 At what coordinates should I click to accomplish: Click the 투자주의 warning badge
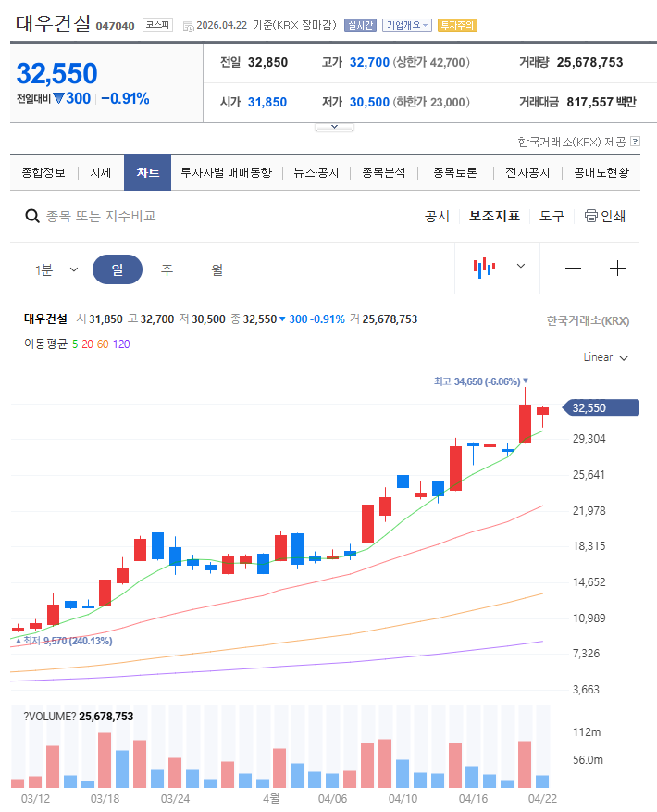[x=457, y=25]
